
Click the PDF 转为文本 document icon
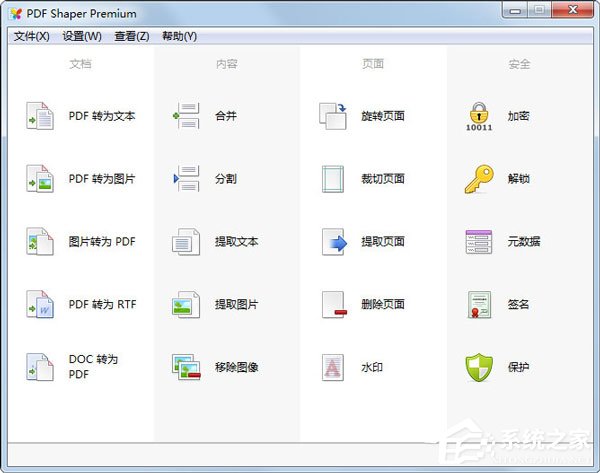pos(40,116)
